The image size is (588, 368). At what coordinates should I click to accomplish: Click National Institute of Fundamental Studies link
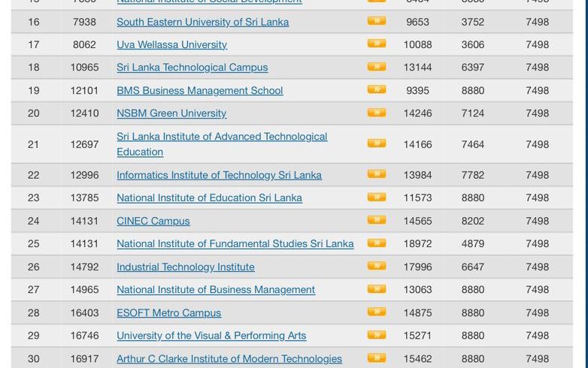235,244
